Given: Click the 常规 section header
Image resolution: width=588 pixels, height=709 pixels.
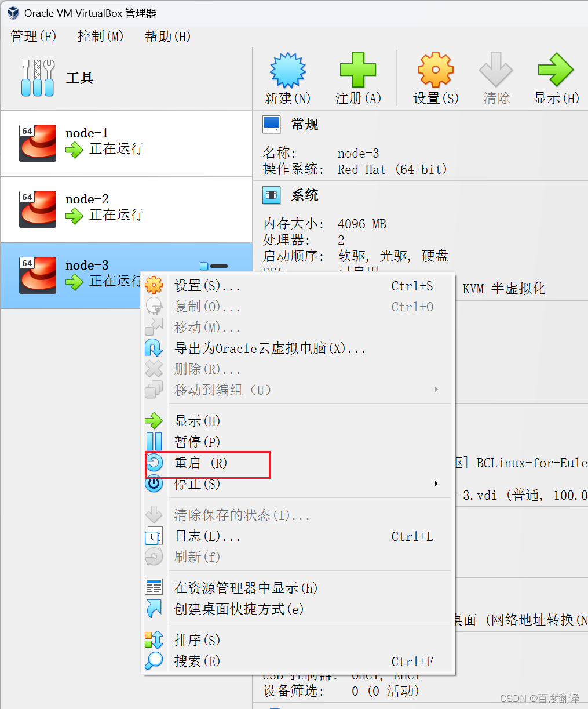Looking at the screenshot, I should point(305,124).
